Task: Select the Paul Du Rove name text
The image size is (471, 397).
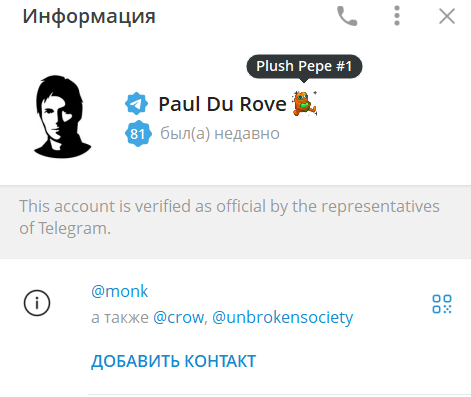Action: (222, 104)
